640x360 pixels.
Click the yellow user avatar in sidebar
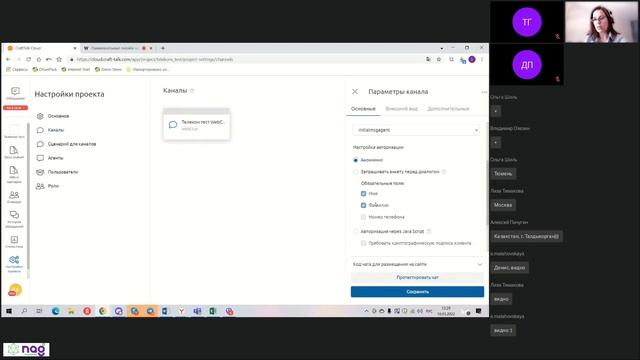click(x=15, y=290)
